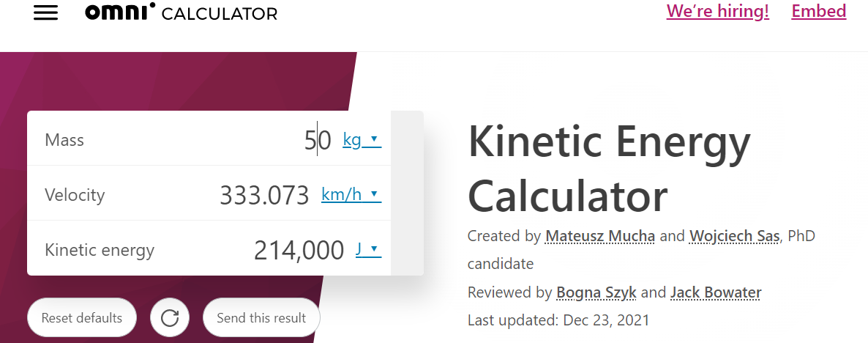Click the circular reload calculator icon
The height and width of the screenshot is (343, 868).
169,317
